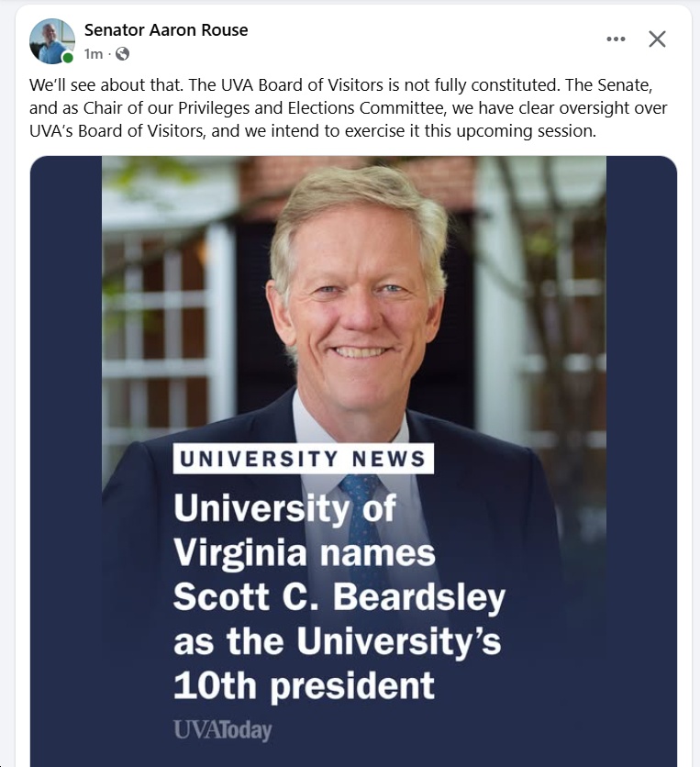Click the dark navy left border of image
The height and width of the screenshot is (767, 700).
(x=65, y=459)
